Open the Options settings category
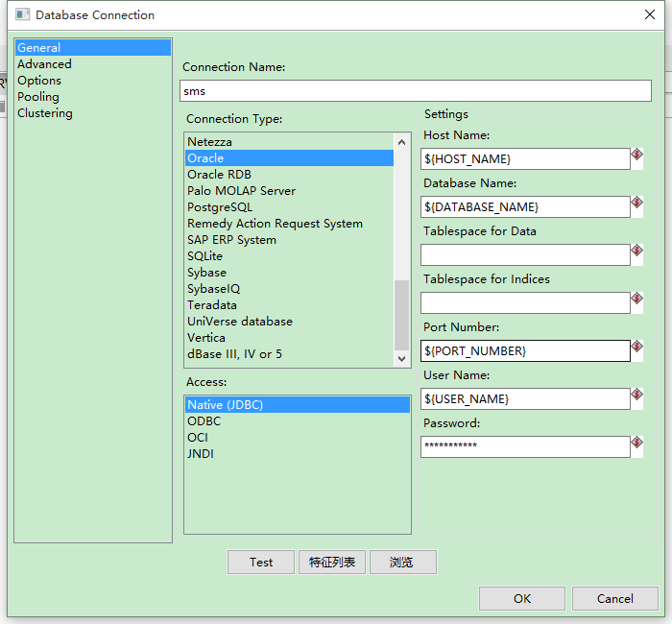This screenshot has width=672, height=624. click(92, 80)
